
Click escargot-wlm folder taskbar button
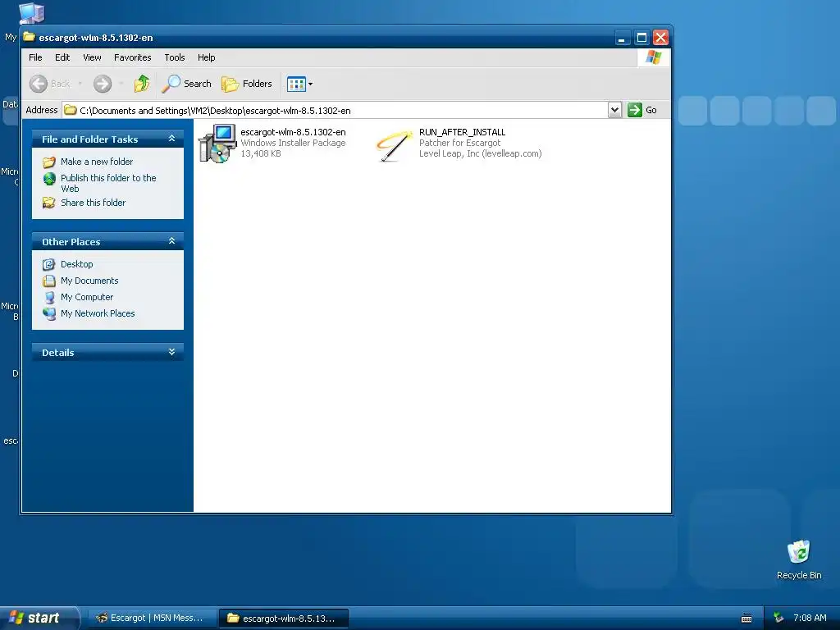point(284,619)
